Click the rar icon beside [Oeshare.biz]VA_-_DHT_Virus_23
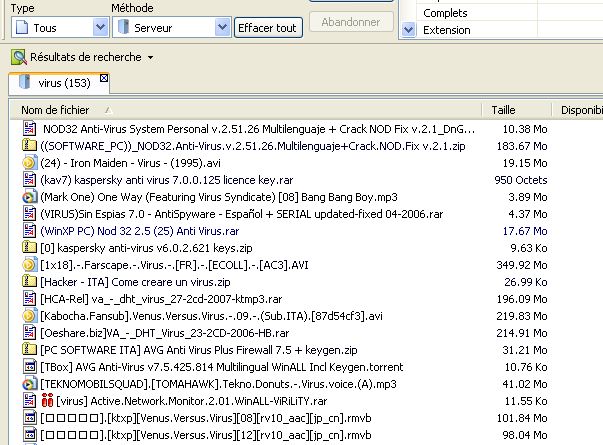This screenshot has height=445, width=603. coord(29,332)
